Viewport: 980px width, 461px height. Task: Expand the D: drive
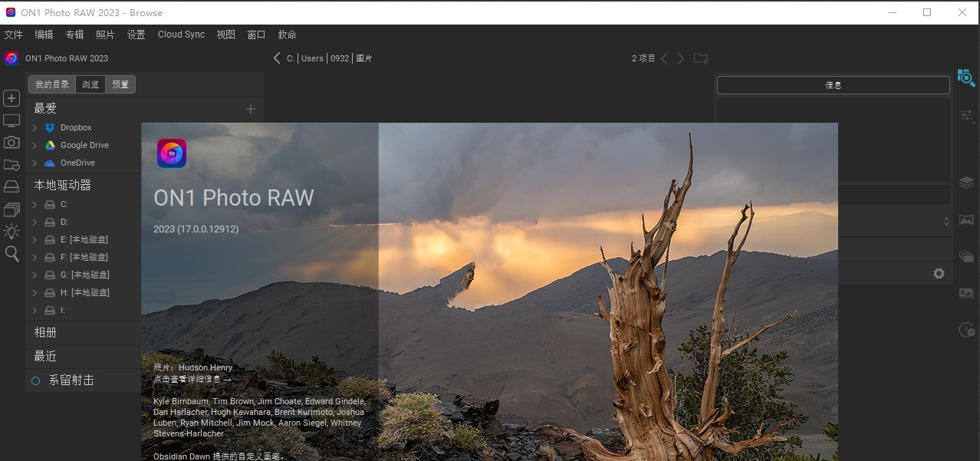(x=35, y=222)
